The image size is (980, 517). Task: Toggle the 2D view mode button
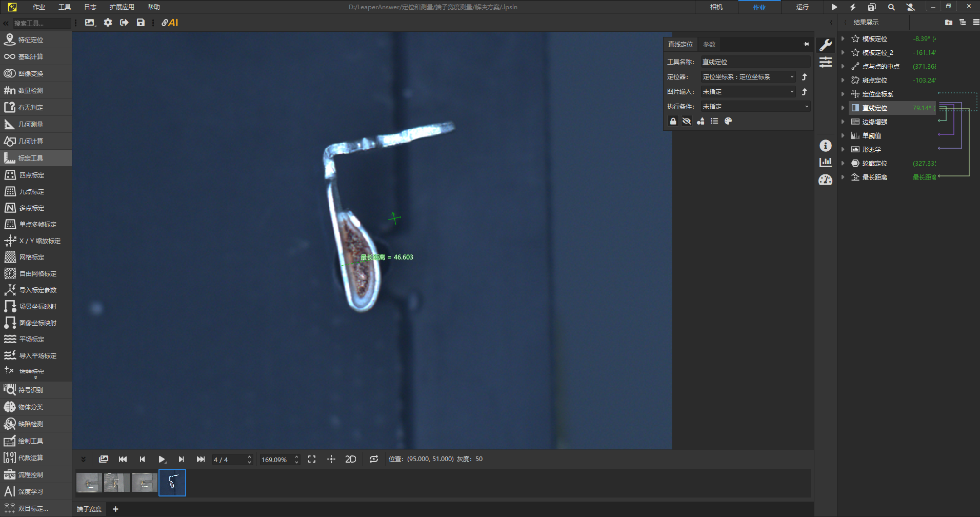[x=350, y=459]
